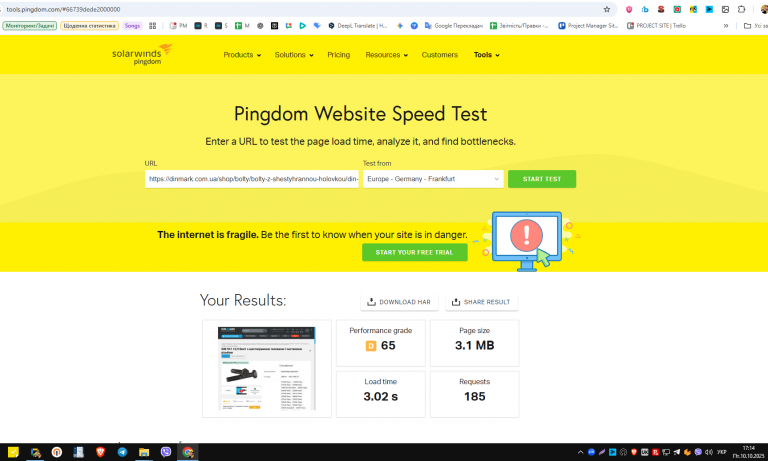Expand the Products menu
This screenshot has width=768, height=461.
point(242,55)
